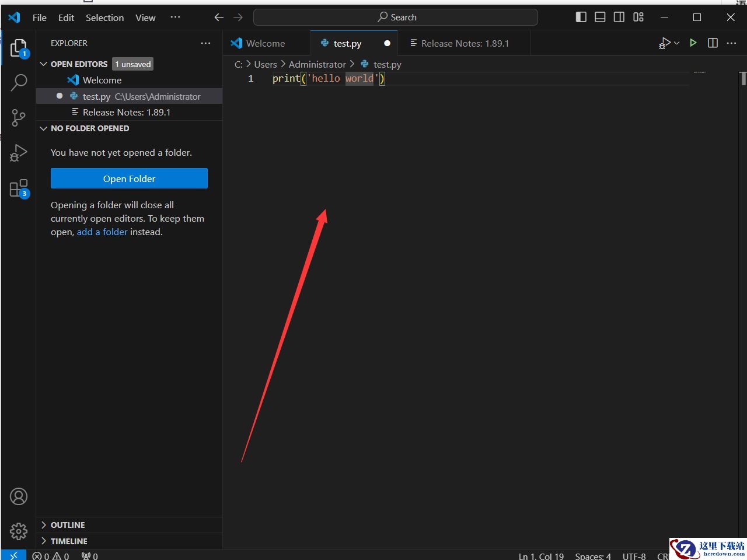Viewport: 747px width, 560px height.
Task: Click the debug Python file icon
Action: pos(664,43)
